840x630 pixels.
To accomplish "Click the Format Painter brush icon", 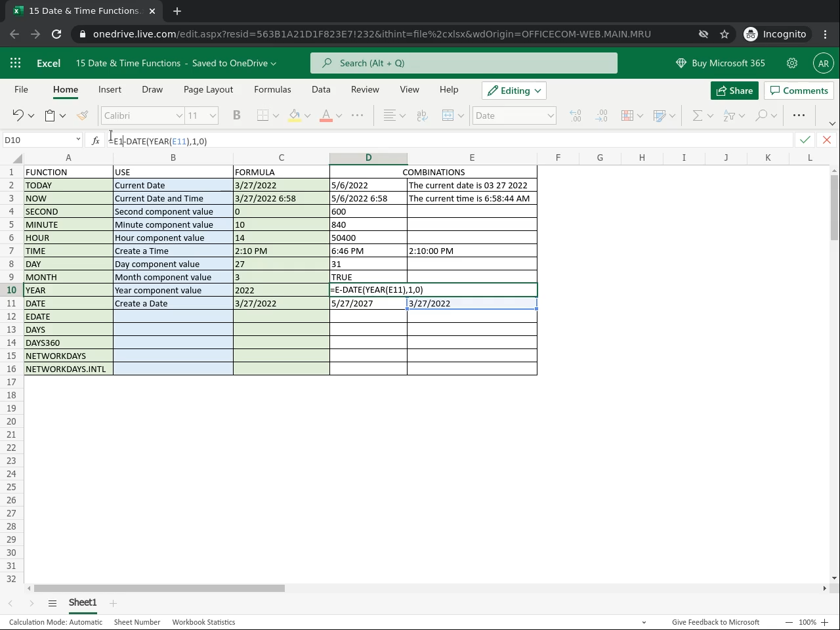I will click(x=82, y=115).
